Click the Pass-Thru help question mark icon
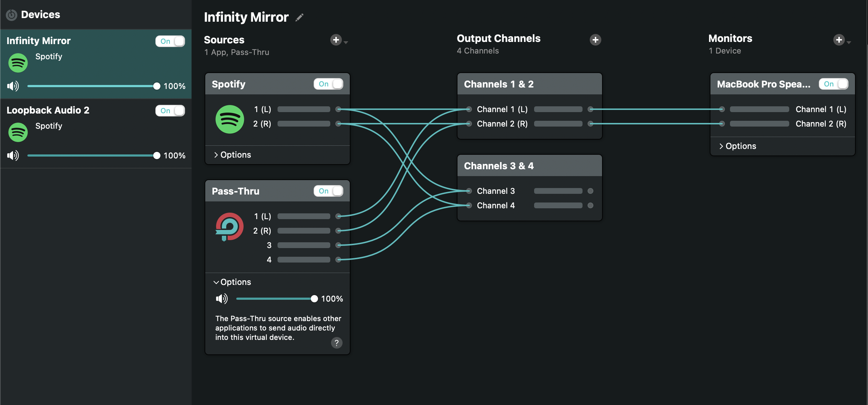 pyautogui.click(x=336, y=343)
